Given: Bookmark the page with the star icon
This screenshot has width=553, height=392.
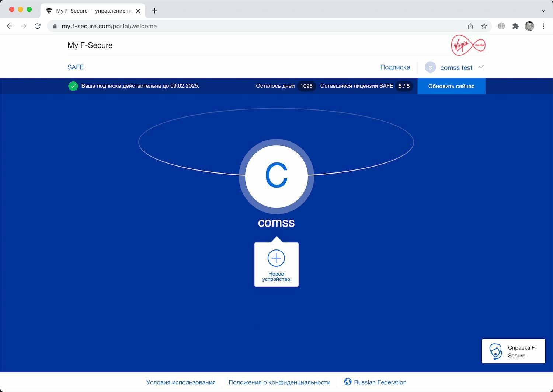Looking at the screenshot, I should click(484, 26).
